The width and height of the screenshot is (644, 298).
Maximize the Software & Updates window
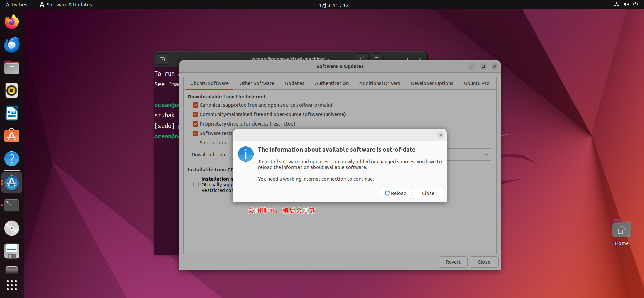pyautogui.click(x=483, y=66)
